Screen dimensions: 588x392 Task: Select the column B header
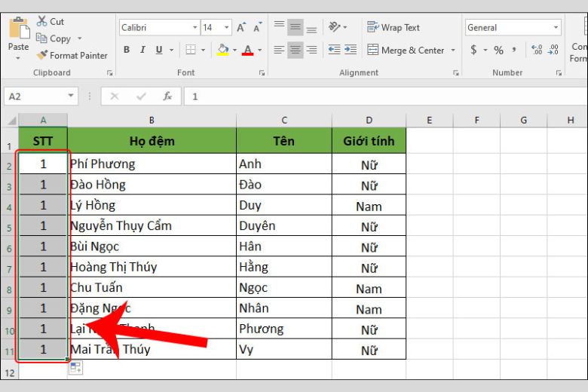(152, 120)
